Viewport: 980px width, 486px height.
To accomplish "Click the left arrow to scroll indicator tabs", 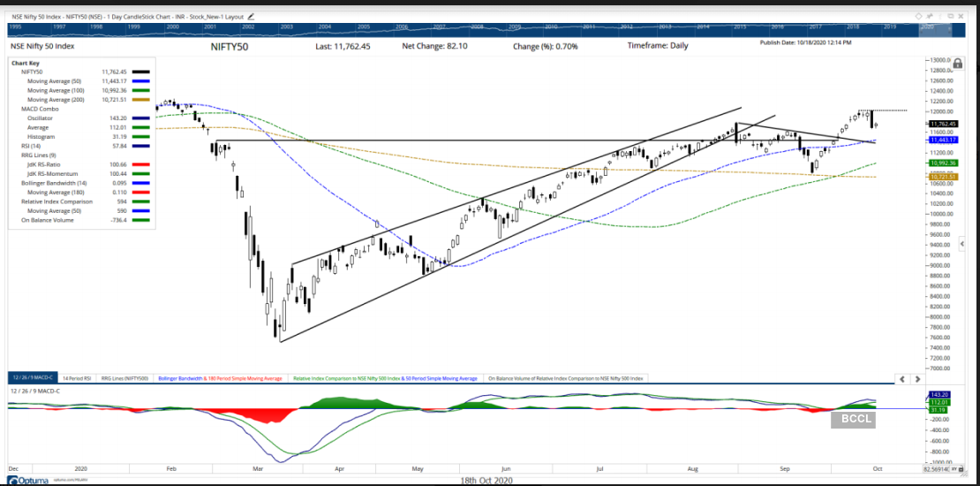I will point(902,378).
